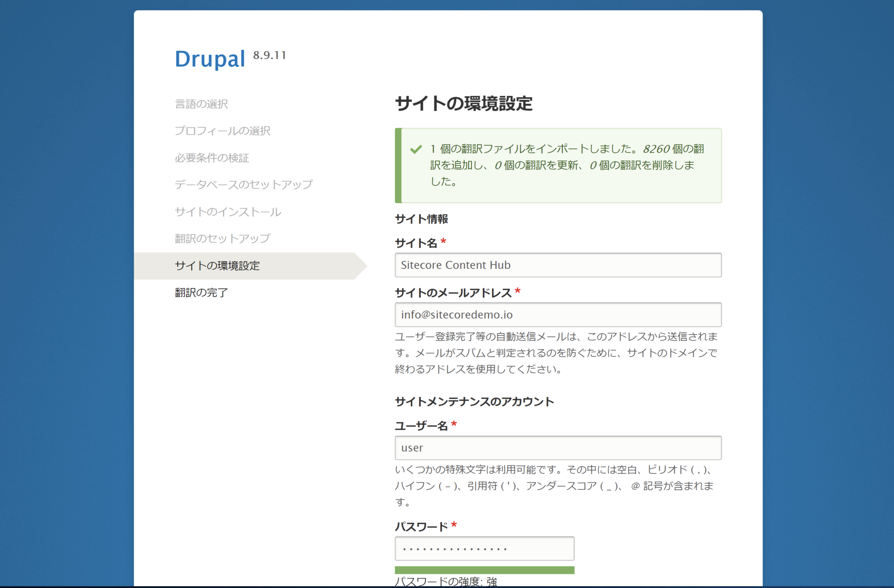Click the green success checkmark icon
The width and height of the screenshot is (894, 588).
pos(416,149)
